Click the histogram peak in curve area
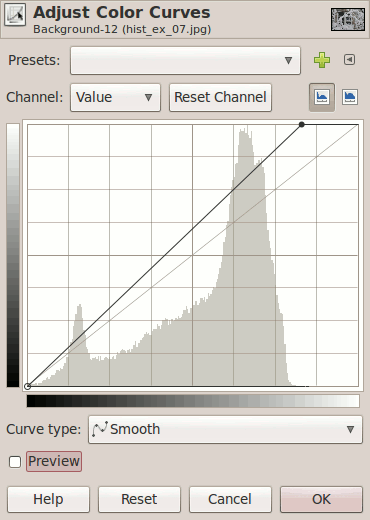The width and height of the screenshot is (370, 520). tap(245, 133)
